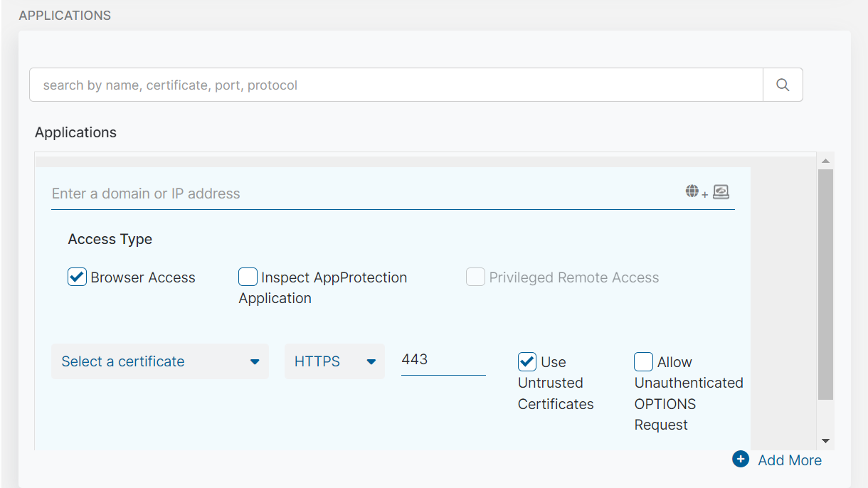Disable Use Untrusted Certificates

pyautogui.click(x=526, y=361)
